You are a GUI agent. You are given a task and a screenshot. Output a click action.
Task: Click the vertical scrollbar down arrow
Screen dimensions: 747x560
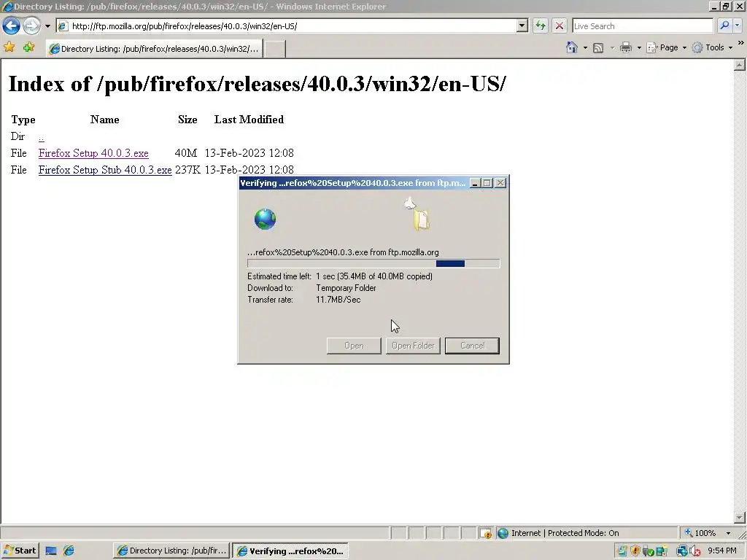(740, 517)
